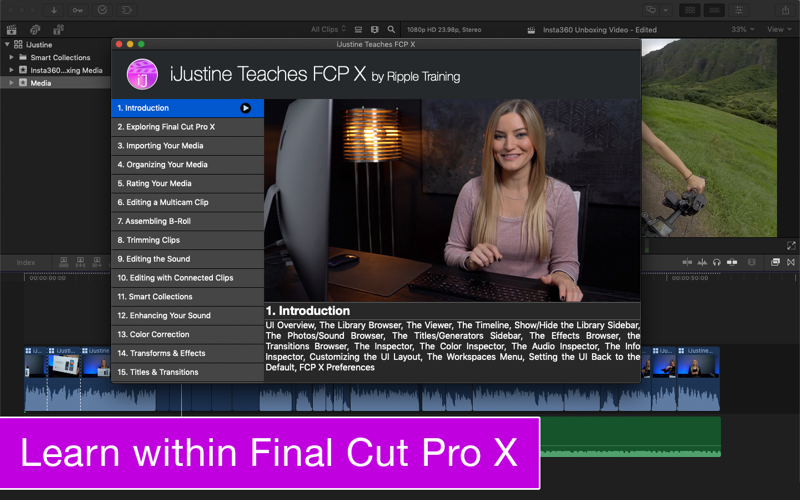Viewport: 800px width, 500px height.
Task: Choose lesson 15. Titles & Transitions
Action: [187, 372]
